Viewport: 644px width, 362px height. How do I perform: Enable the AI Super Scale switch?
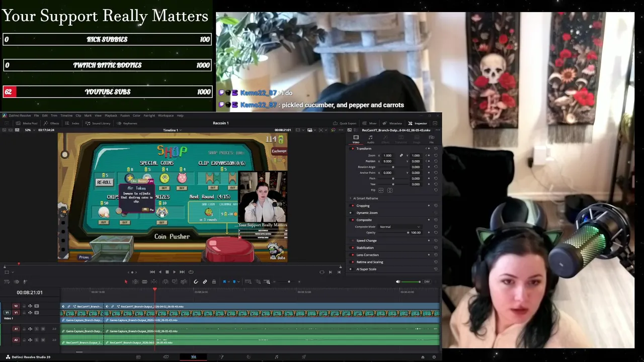tap(352, 269)
